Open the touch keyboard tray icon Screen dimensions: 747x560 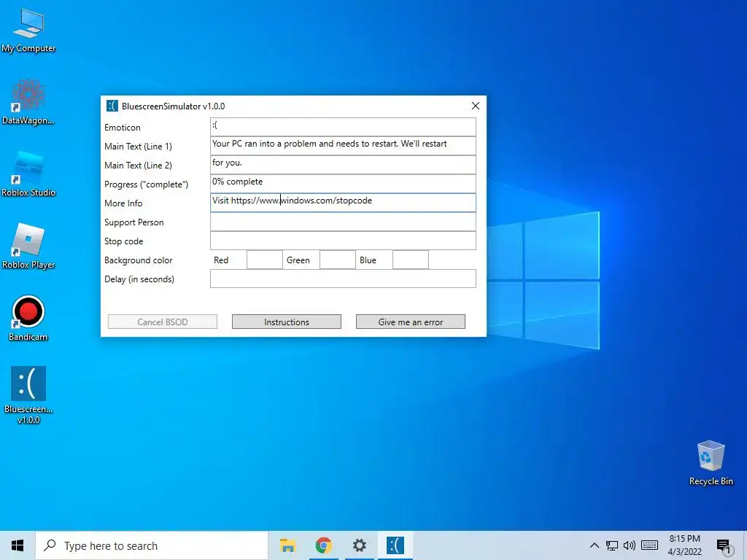[x=649, y=545]
